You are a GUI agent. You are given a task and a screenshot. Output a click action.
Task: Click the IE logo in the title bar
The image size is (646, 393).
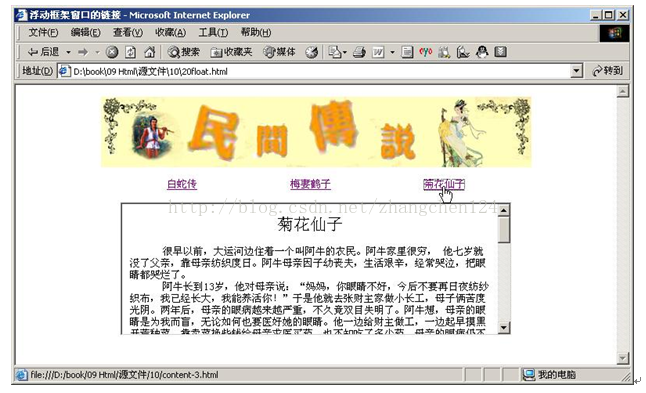click(21, 15)
